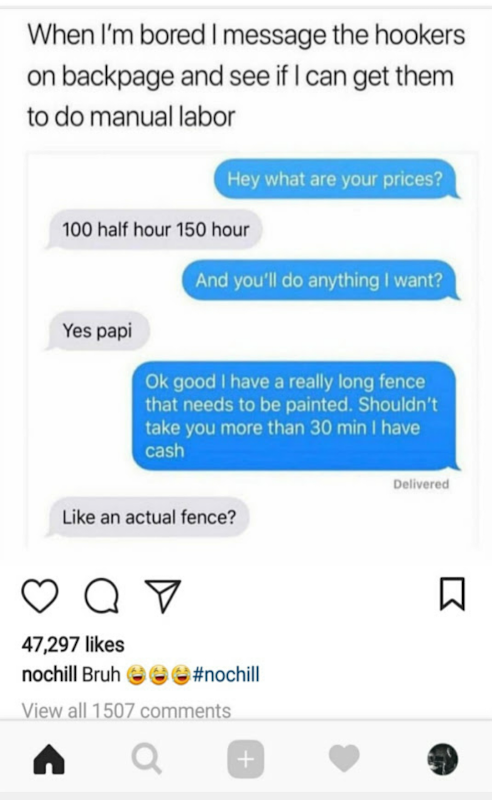The image size is (492, 800).
Task: Select the 'Yes papi' message bubble
Action: (97, 331)
